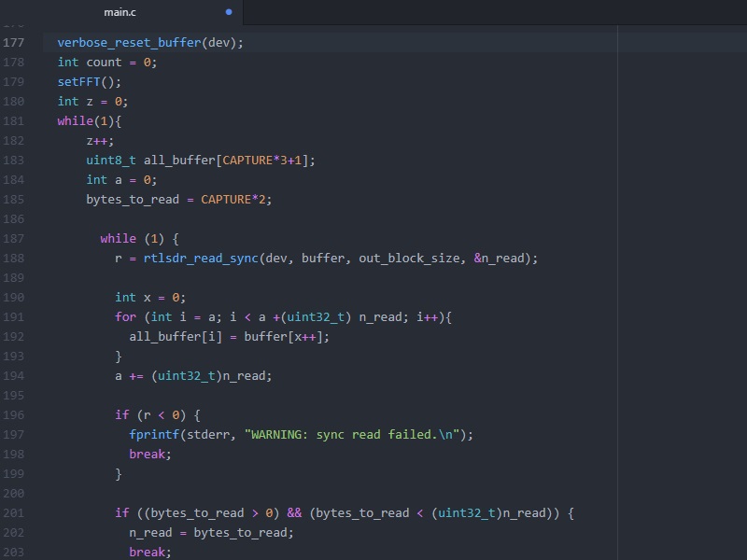Click line number 196 in gutter
Screen dimensions: 747x560
tap(13, 415)
